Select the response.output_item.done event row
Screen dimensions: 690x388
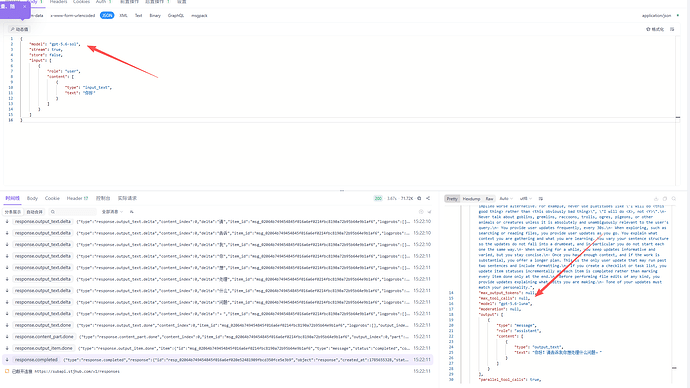coord(218,348)
